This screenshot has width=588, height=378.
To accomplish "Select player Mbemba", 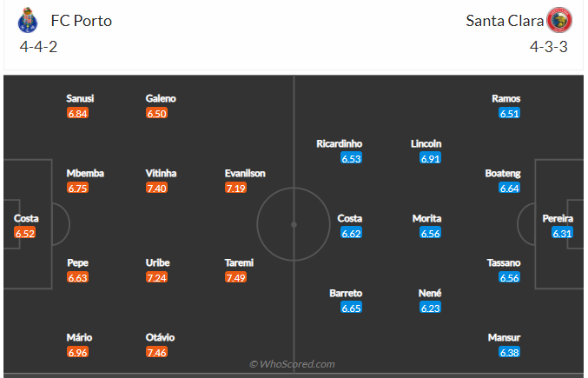I will click(85, 173).
